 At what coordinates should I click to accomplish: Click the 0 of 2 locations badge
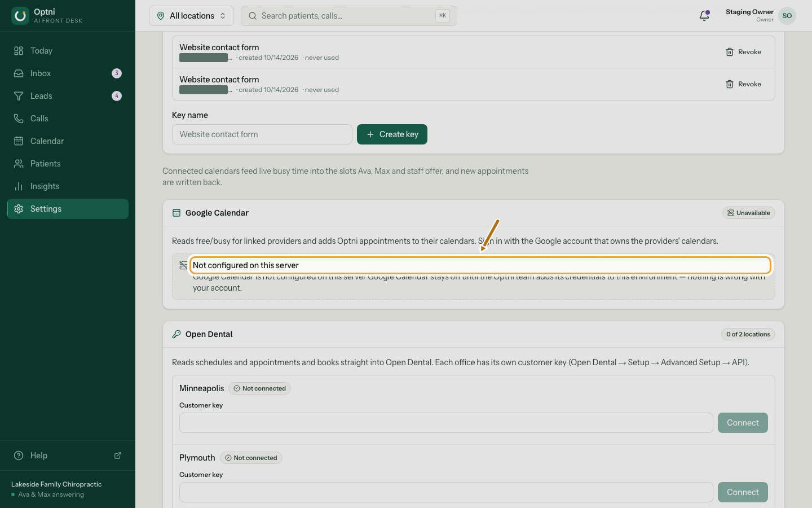click(x=748, y=334)
